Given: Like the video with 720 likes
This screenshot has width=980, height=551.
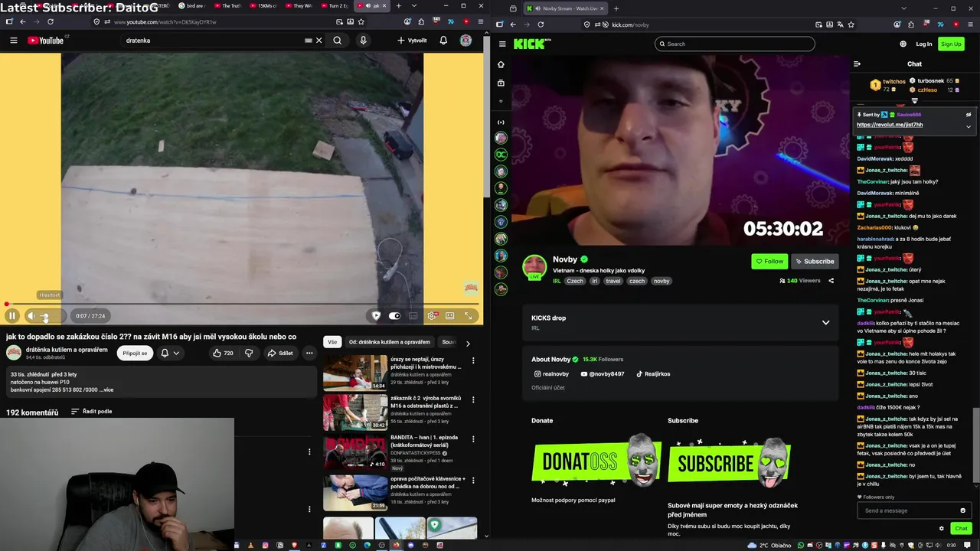Looking at the screenshot, I should click(223, 353).
